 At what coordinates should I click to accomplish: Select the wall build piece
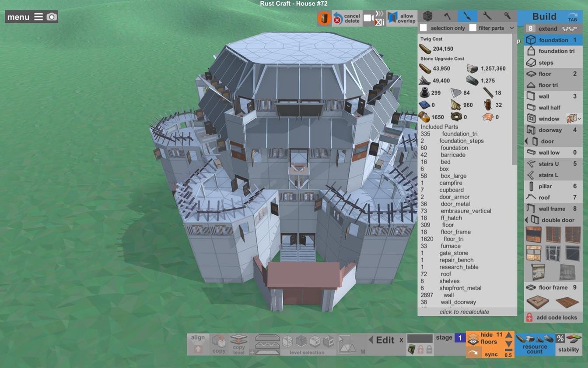click(553, 96)
